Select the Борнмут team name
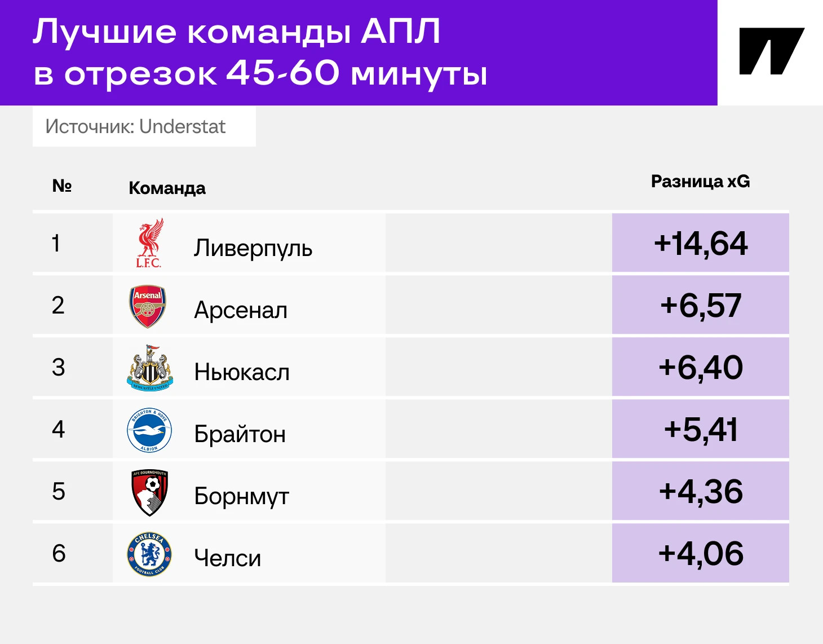The height and width of the screenshot is (644, 823). point(241,496)
